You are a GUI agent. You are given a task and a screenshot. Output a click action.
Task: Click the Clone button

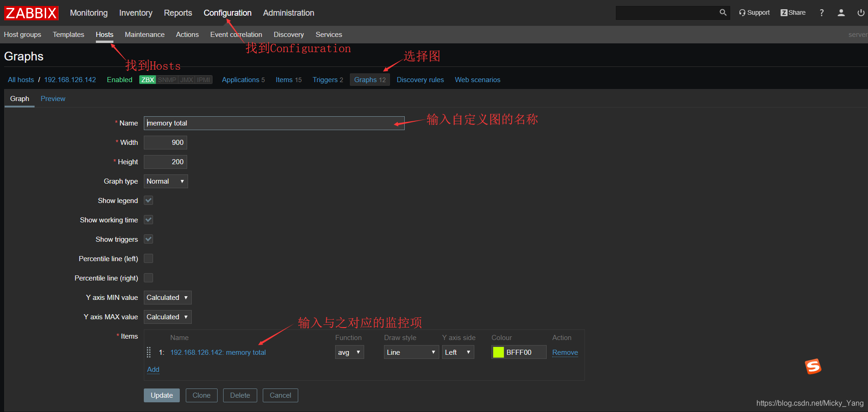point(201,395)
